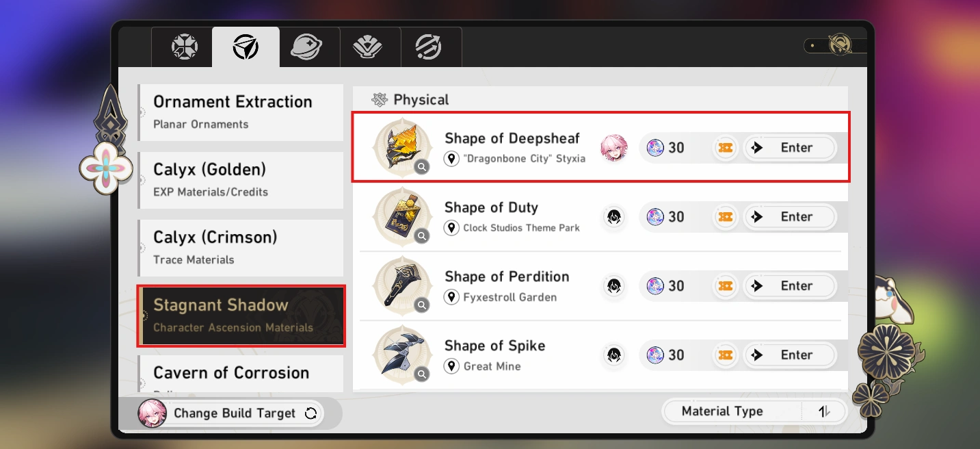The image size is (980, 449).
Task: Enter the Shape of Deepsheaf stage
Action: point(790,148)
